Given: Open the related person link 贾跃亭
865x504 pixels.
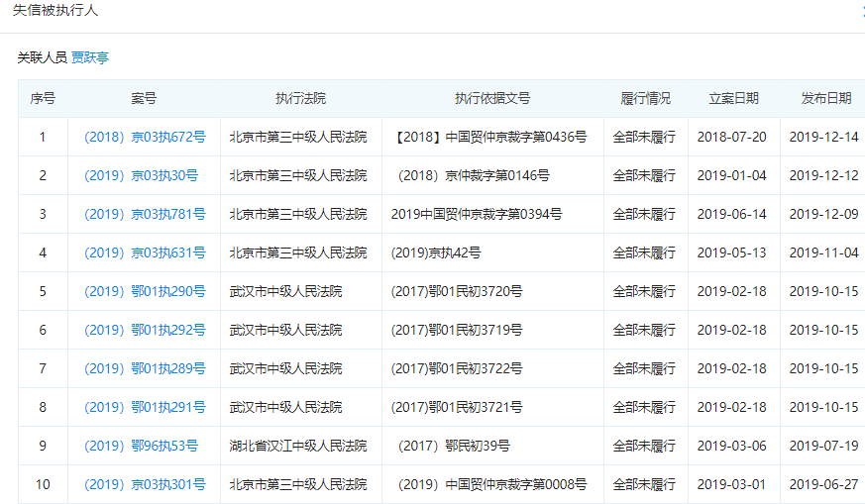Looking at the screenshot, I should [90, 58].
